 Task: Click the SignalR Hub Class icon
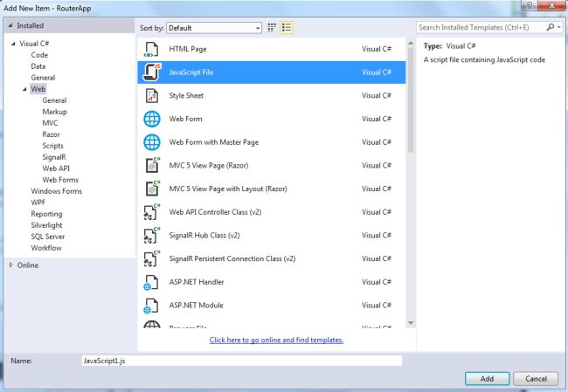click(152, 235)
